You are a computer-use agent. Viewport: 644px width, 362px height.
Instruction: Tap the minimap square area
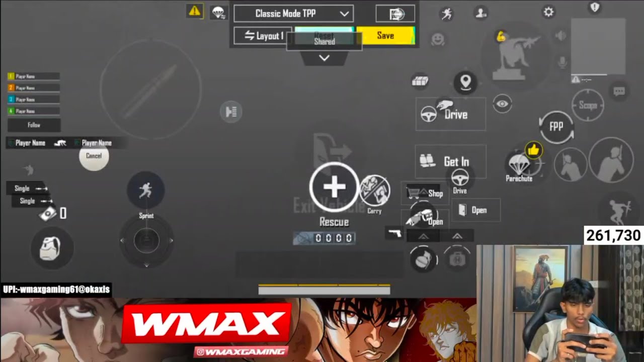(598, 46)
